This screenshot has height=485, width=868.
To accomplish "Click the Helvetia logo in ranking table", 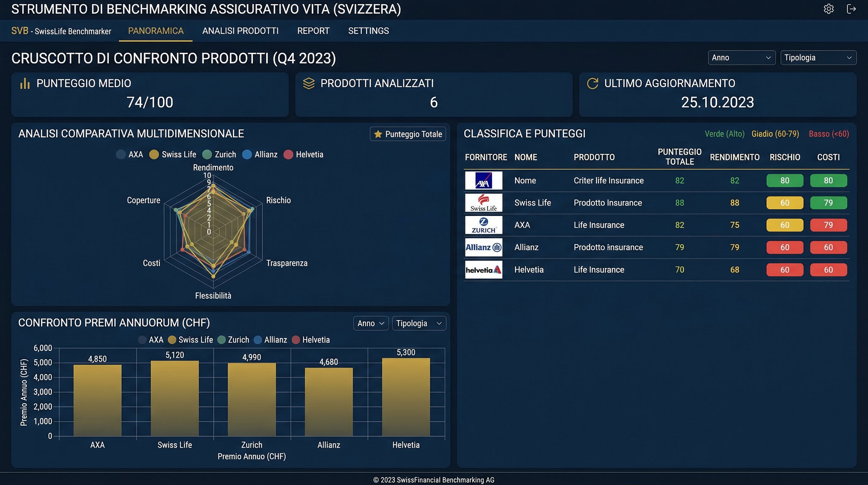I will tap(484, 269).
